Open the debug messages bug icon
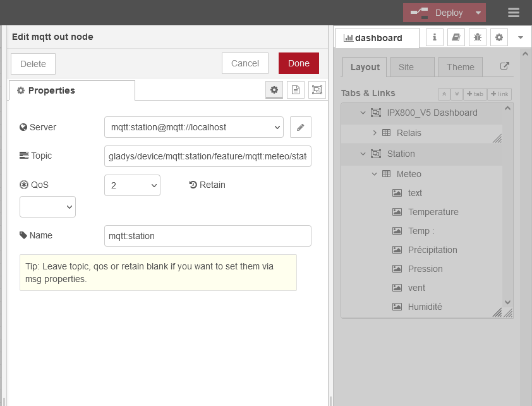 point(477,37)
